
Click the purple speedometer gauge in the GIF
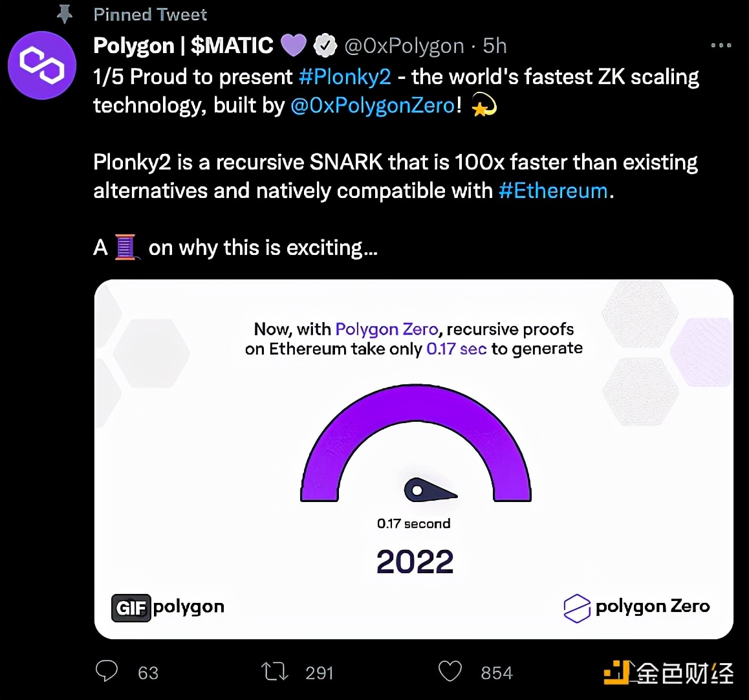coord(416,443)
